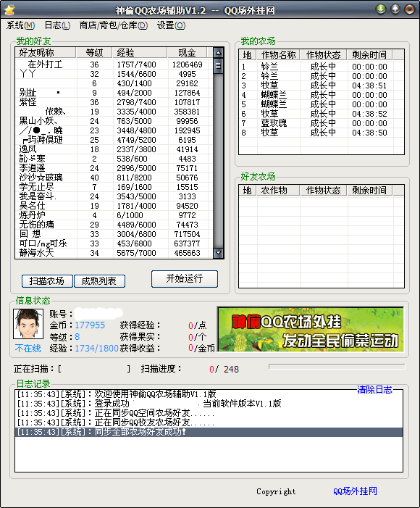Select friend row 李逍遥
This screenshot has width=420, height=508.
coord(114,168)
